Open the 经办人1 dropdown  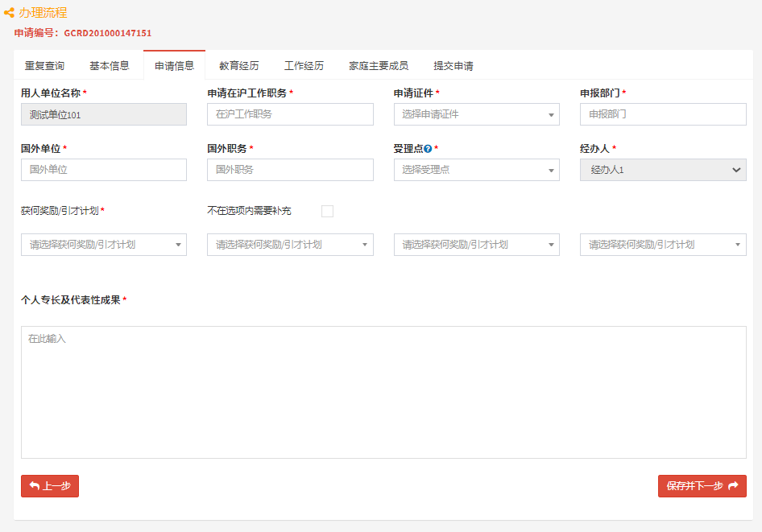pos(663,170)
